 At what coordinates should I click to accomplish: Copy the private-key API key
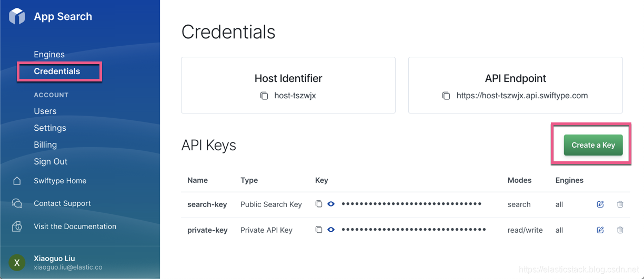319,230
